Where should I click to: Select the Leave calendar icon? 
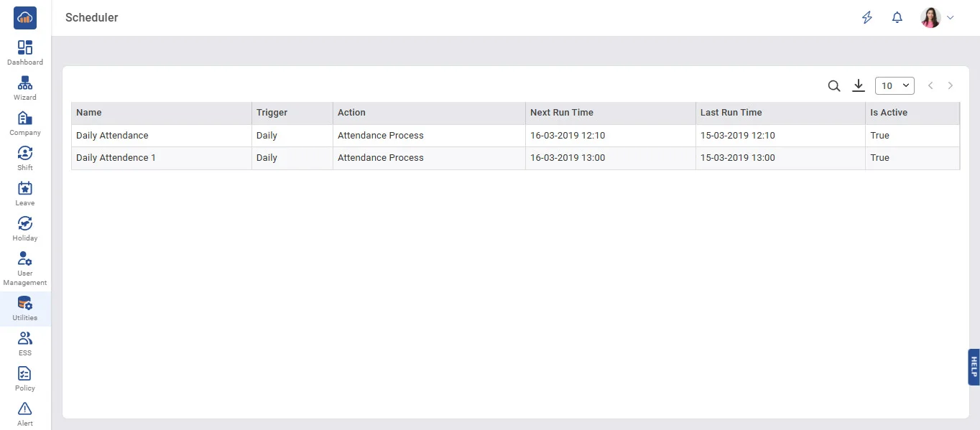click(x=25, y=190)
